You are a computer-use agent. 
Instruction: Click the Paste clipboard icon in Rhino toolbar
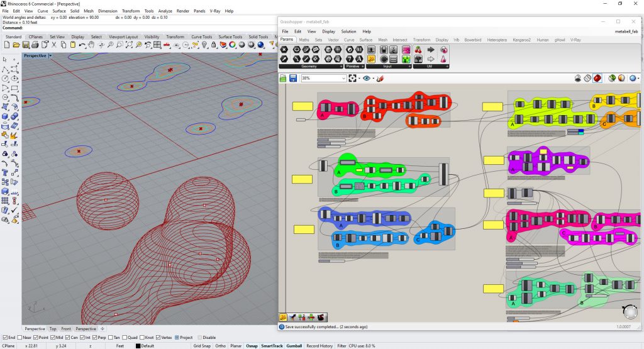pyautogui.click(x=73, y=45)
